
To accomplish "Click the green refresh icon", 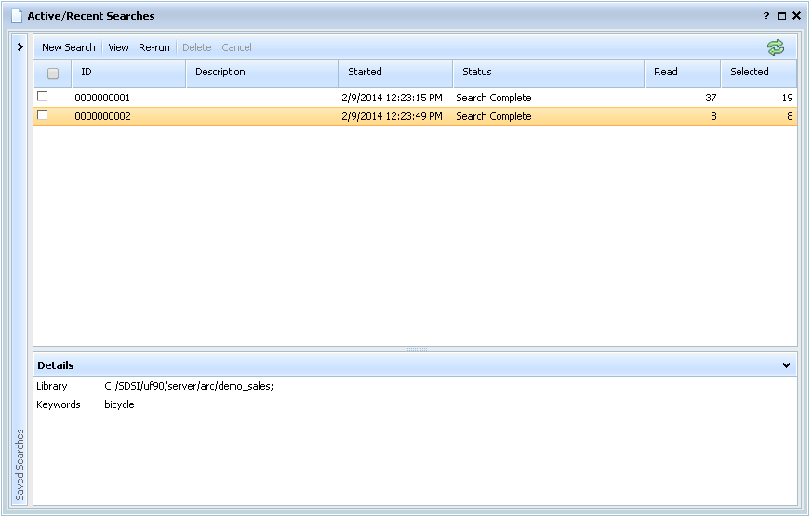I will click(x=775, y=47).
